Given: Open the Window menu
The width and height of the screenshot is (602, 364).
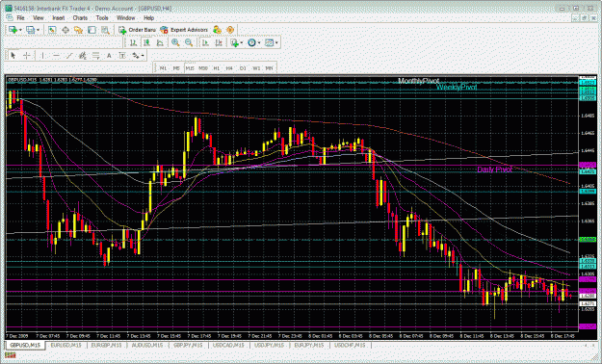Looking at the screenshot, I should 125,17.
